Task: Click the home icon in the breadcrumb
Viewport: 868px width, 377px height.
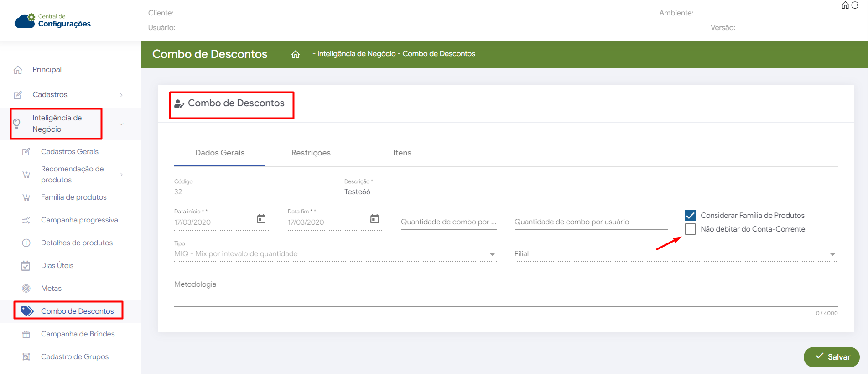Action: (296, 54)
